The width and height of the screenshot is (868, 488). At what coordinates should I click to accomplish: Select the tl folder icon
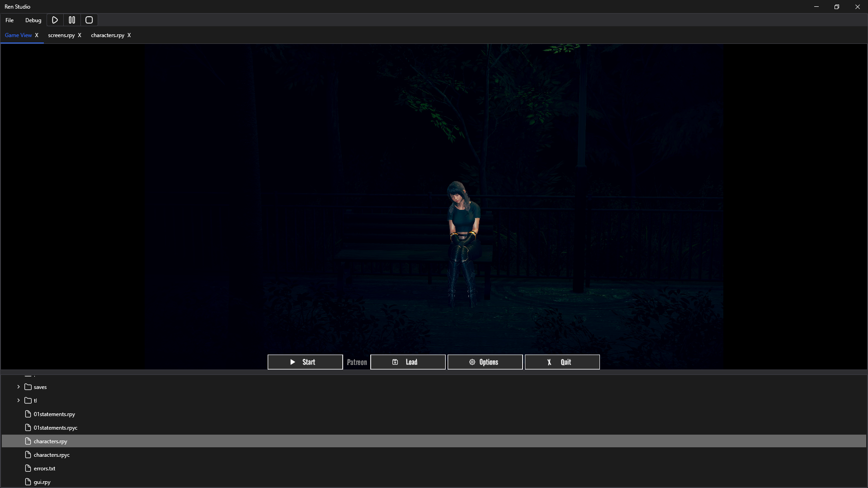28,400
